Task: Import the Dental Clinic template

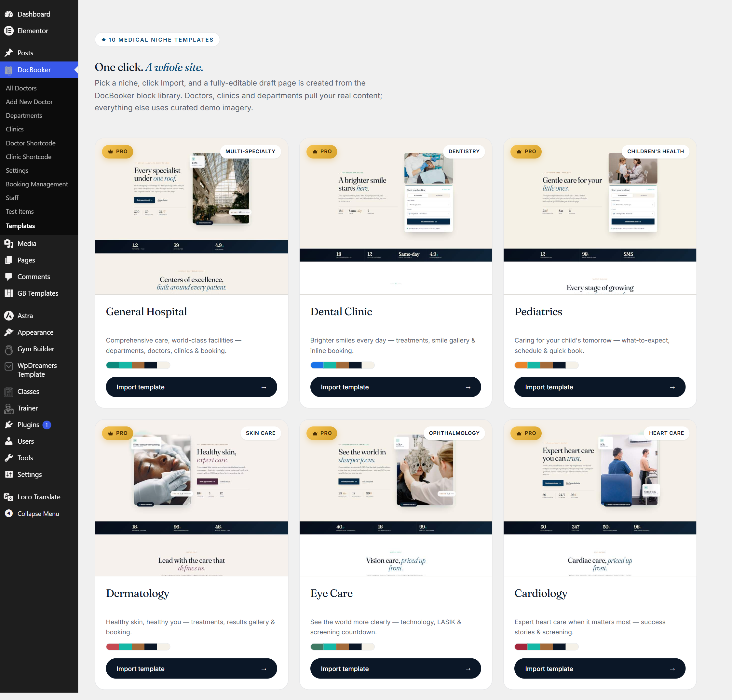Action: coord(396,387)
